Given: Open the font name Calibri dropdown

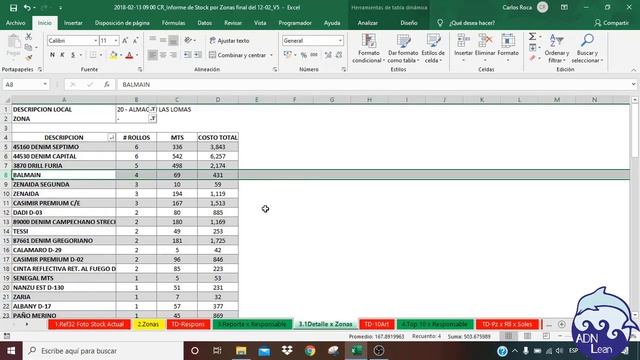Looking at the screenshot, I should 96,40.
